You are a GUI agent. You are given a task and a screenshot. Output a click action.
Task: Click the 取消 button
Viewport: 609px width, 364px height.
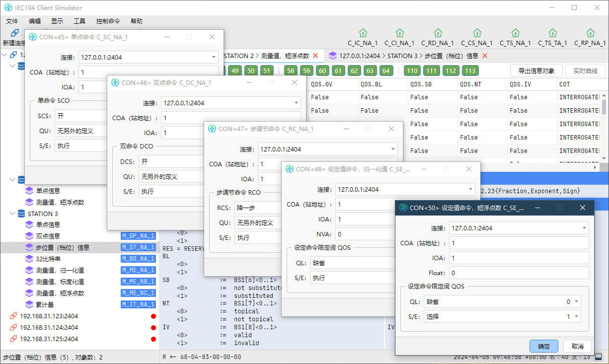point(577,346)
